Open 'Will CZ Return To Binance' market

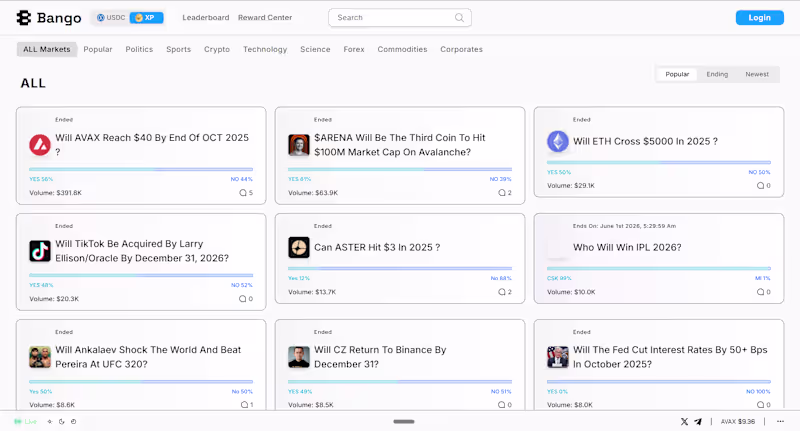(380, 357)
